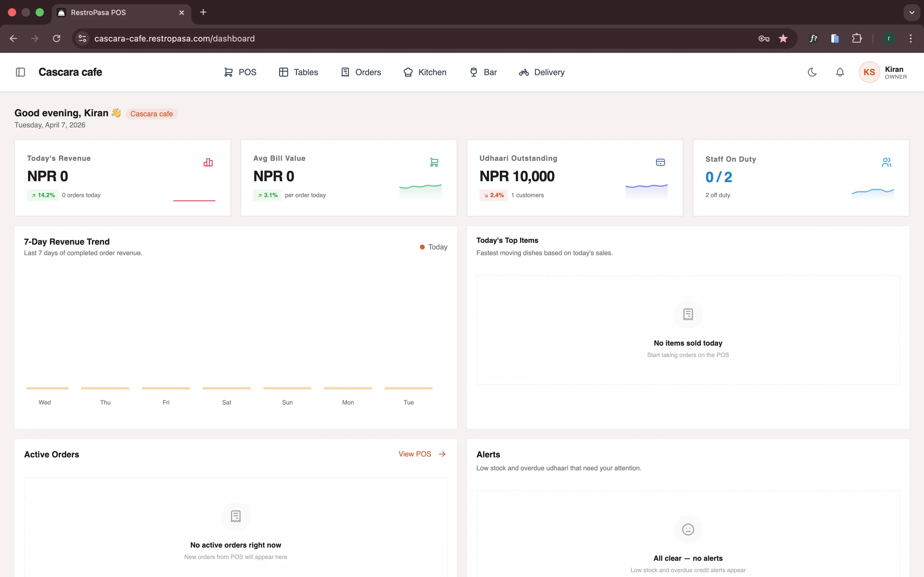The image size is (924, 577).
Task: Toggle dark mode with the moon icon
Action: pyautogui.click(x=812, y=72)
